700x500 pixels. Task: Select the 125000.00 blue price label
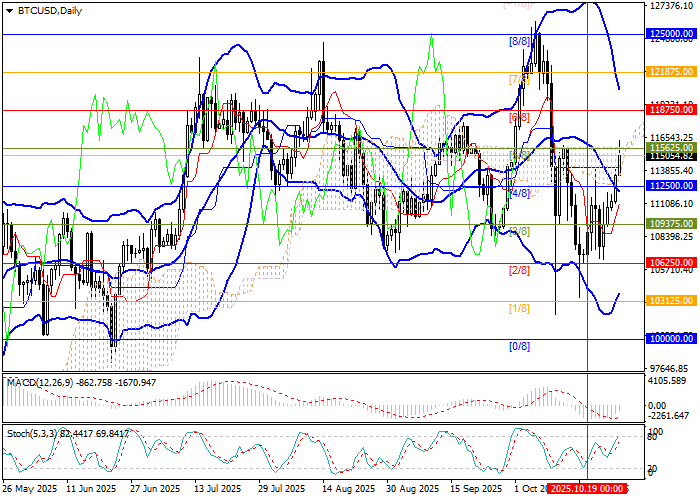click(671, 34)
